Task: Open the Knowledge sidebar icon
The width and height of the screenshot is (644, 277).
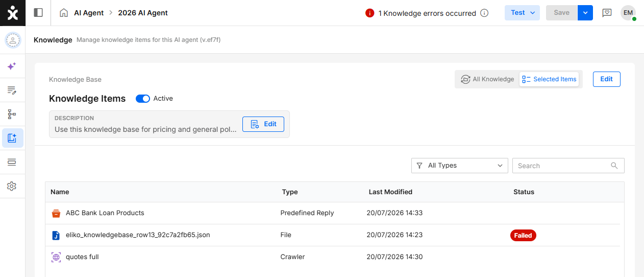Action: (x=13, y=138)
